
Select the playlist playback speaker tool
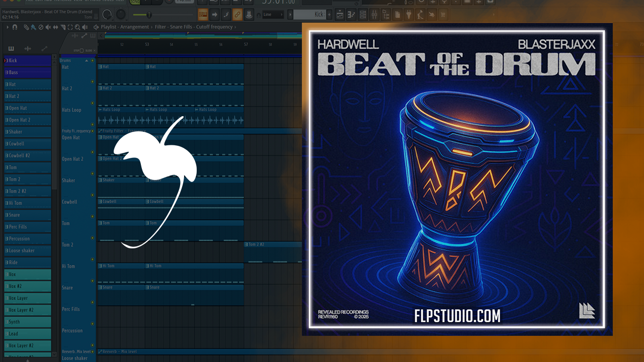[85, 27]
